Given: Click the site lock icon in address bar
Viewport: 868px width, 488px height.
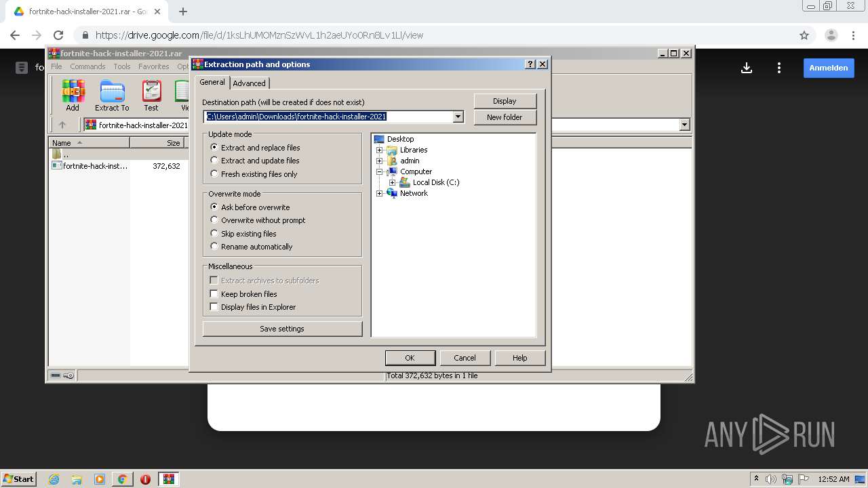Looking at the screenshot, I should [x=85, y=35].
